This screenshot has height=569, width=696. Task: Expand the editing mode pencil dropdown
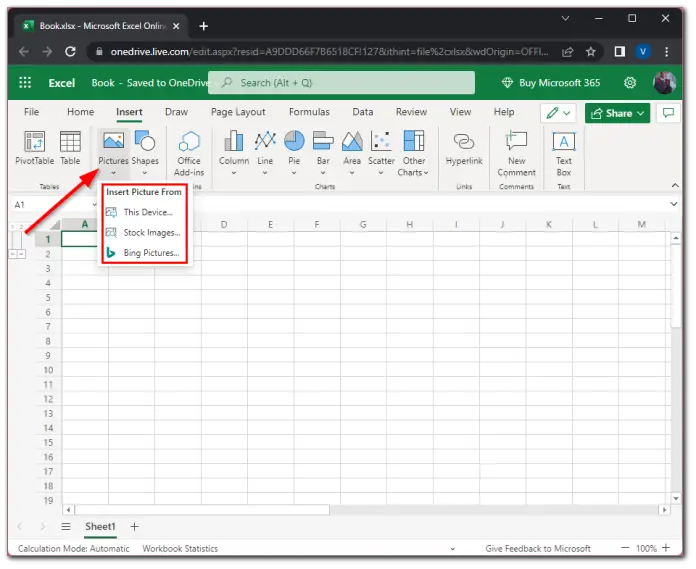coord(566,113)
